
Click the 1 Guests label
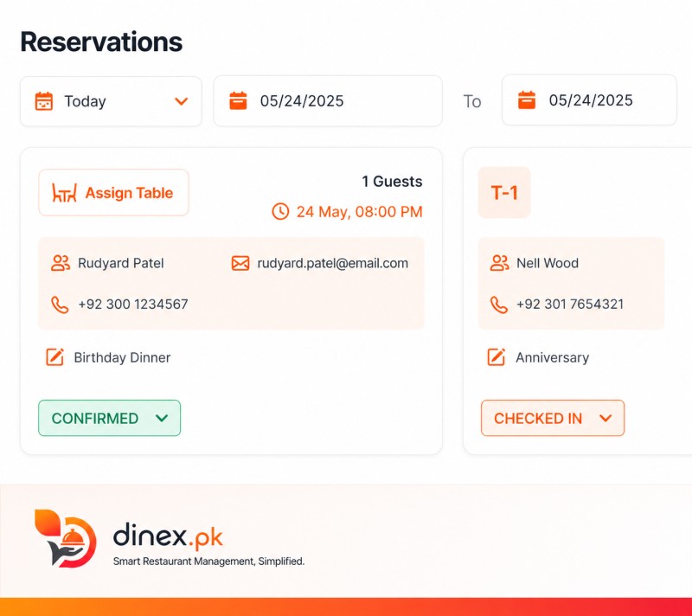(x=392, y=182)
